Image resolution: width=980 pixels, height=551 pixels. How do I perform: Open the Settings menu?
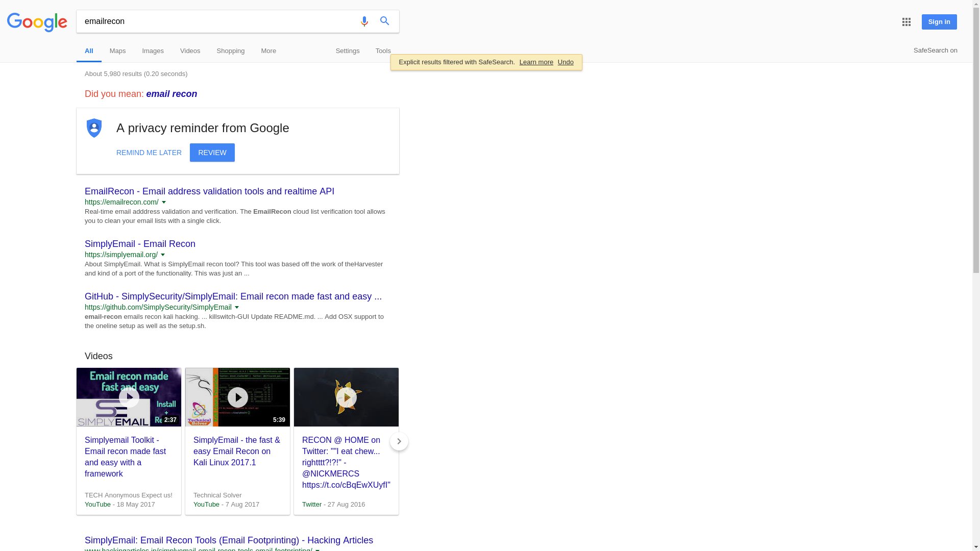coord(348,51)
